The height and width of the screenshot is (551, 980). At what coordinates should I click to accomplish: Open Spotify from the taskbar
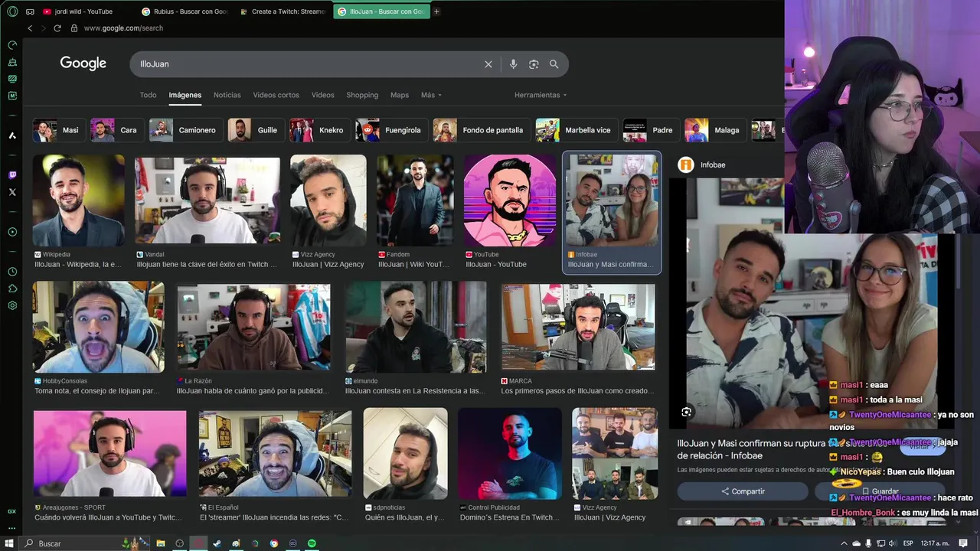point(312,543)
